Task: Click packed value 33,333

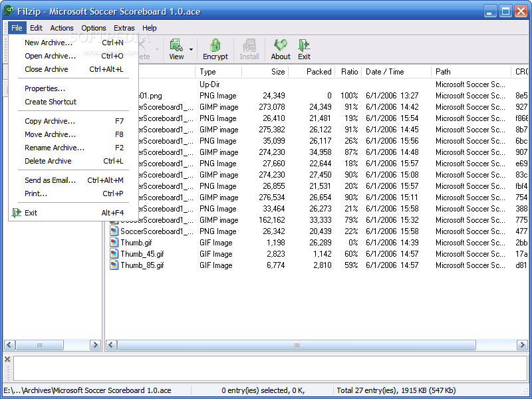Action: (321, 220)
